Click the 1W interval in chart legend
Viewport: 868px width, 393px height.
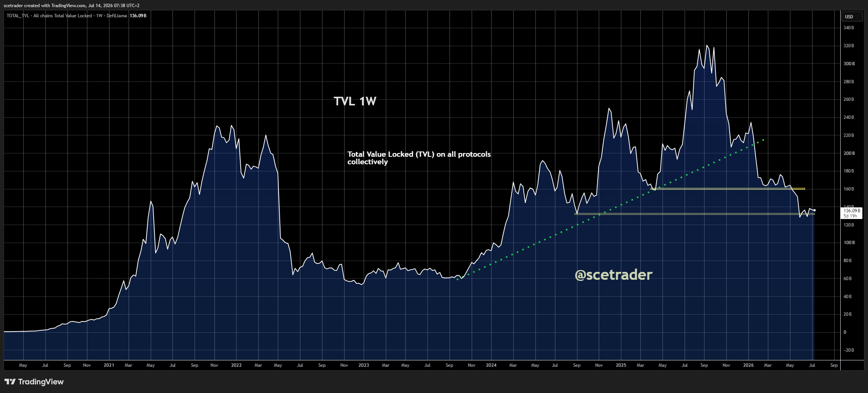tap(99, 16)
